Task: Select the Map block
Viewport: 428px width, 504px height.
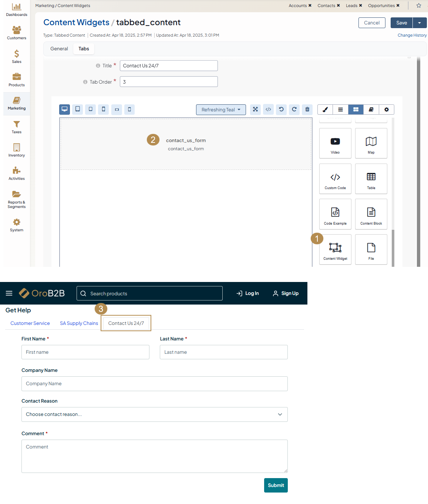Action: pos(371,144)
